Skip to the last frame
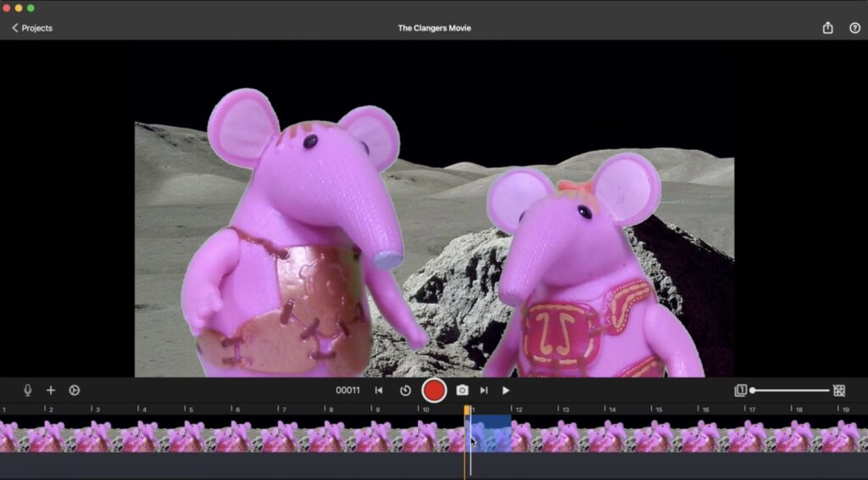This screenshot has height=480, width=868. pos(484,390)
